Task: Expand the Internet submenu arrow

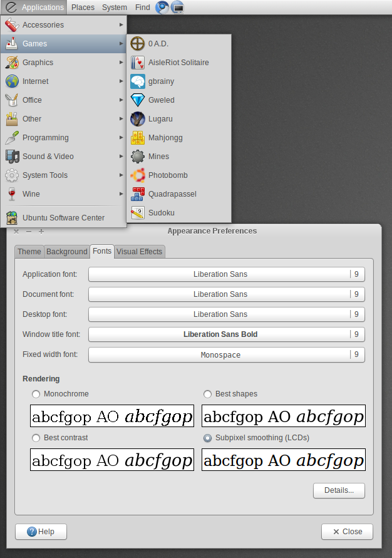Action: [121, 81]
